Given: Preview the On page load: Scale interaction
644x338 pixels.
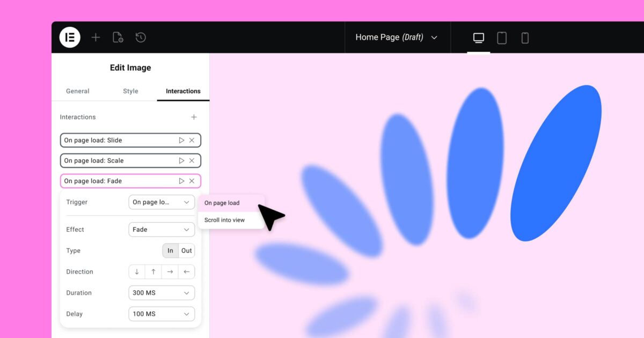Looking at the screenshot, I should 181,160.
